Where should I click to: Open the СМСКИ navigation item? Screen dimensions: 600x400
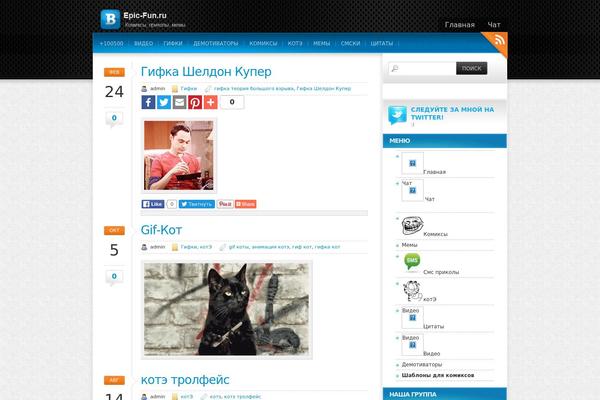[x=351, y=44]
